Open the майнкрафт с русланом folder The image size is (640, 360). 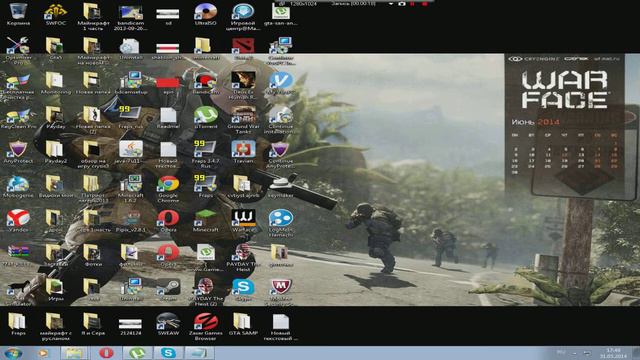[55, 327]
